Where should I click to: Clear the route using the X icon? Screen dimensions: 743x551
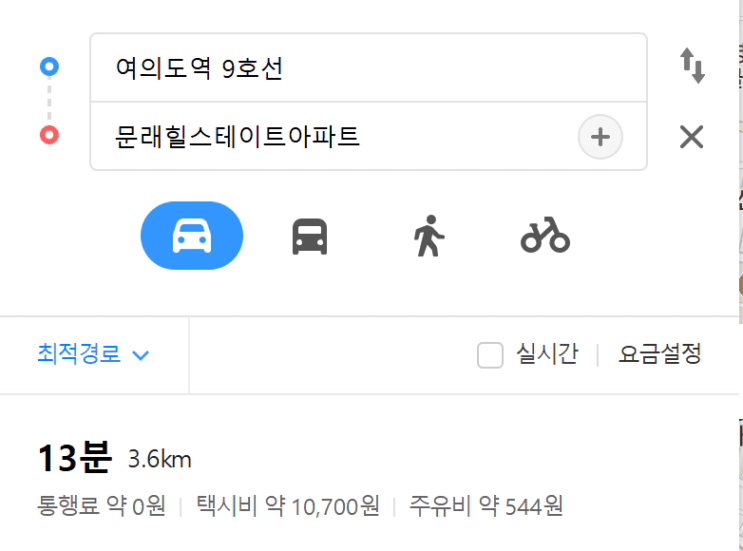coord(692,137)
